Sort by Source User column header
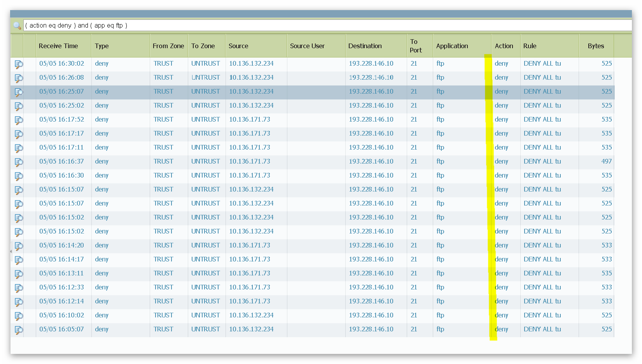The width and height of the screenshot is (642, 364). click(x=316, y=46)
